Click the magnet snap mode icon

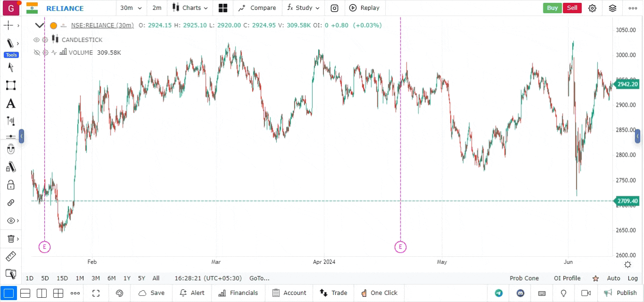click(x=10, y=150)
